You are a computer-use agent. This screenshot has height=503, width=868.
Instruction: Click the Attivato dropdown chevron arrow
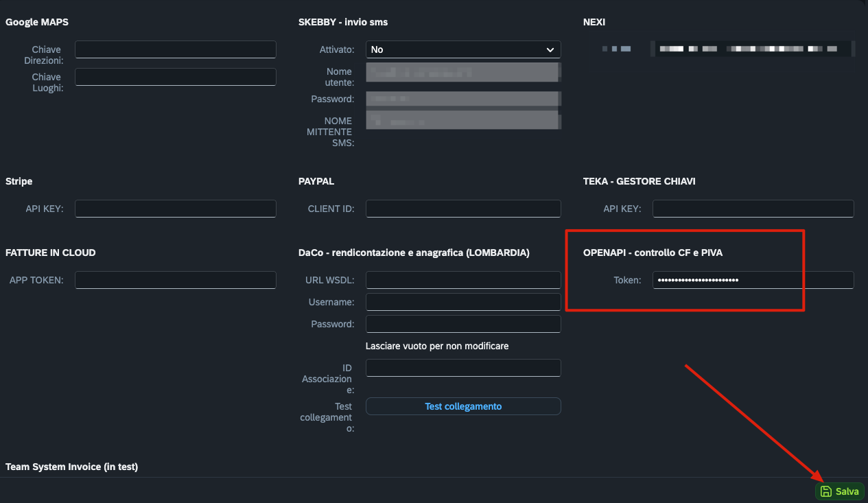point(550,49)
